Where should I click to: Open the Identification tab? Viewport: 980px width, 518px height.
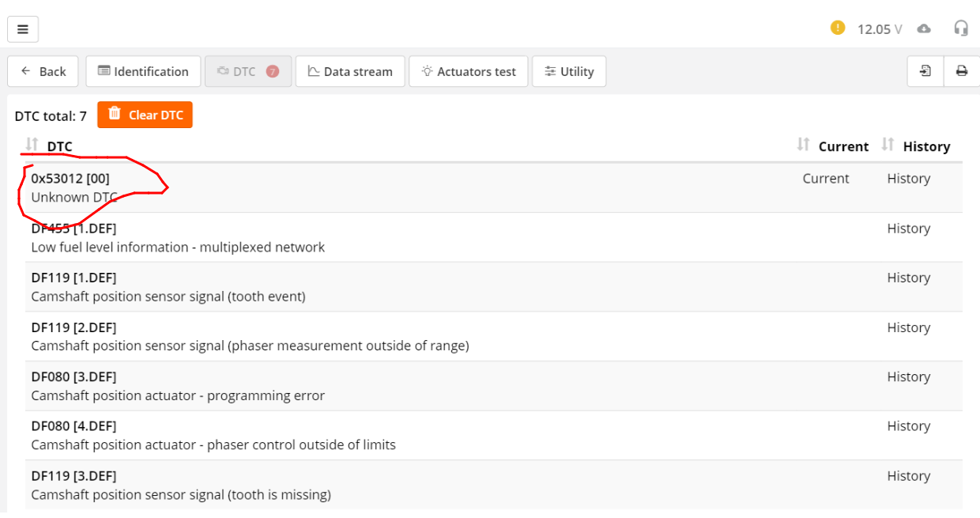click(x=143, y=71)
